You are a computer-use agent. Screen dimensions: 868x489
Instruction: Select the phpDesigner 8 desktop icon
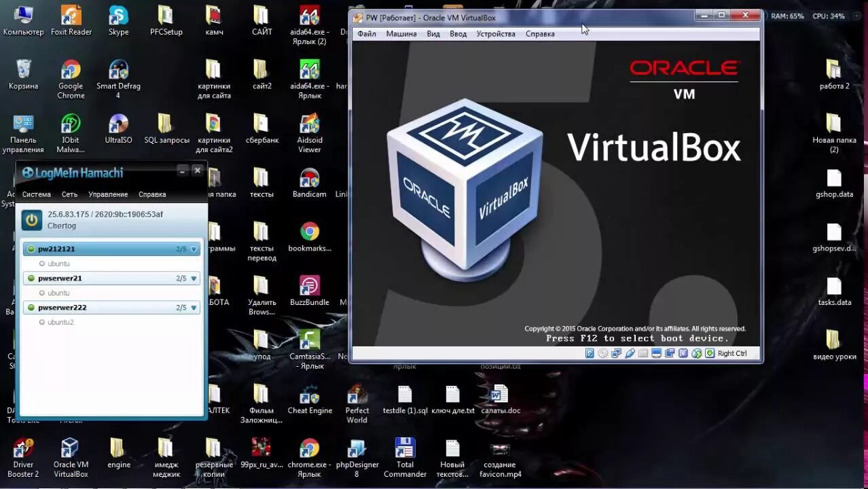tap(357, 458)
